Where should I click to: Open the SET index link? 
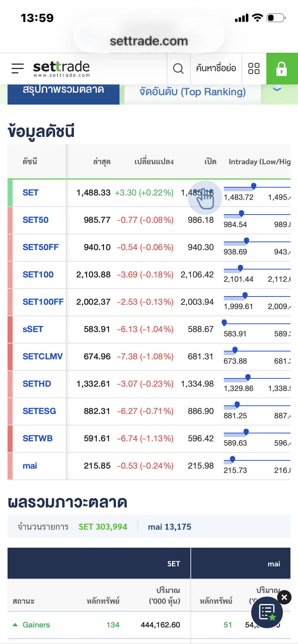(31, 193)
